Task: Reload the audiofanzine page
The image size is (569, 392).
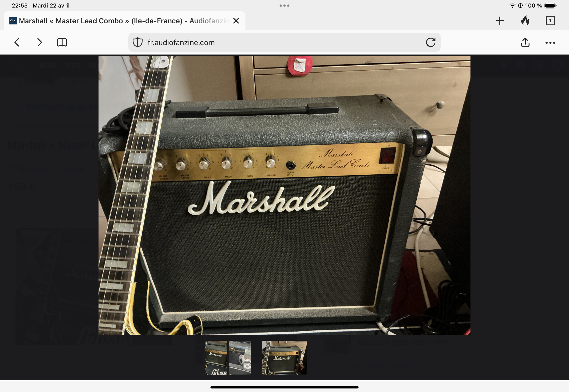Action: click(x=431, y=42)
